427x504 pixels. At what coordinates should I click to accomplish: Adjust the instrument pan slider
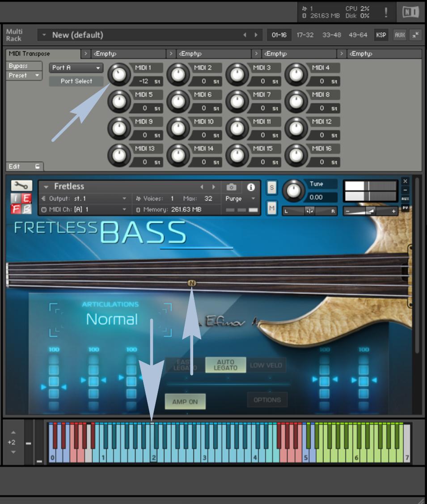tap(309, 211)
